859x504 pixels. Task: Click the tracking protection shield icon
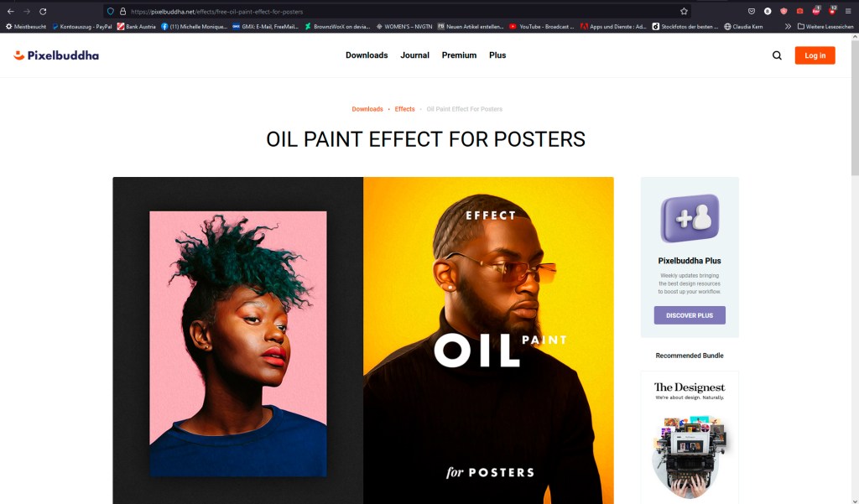click(111, 11)
